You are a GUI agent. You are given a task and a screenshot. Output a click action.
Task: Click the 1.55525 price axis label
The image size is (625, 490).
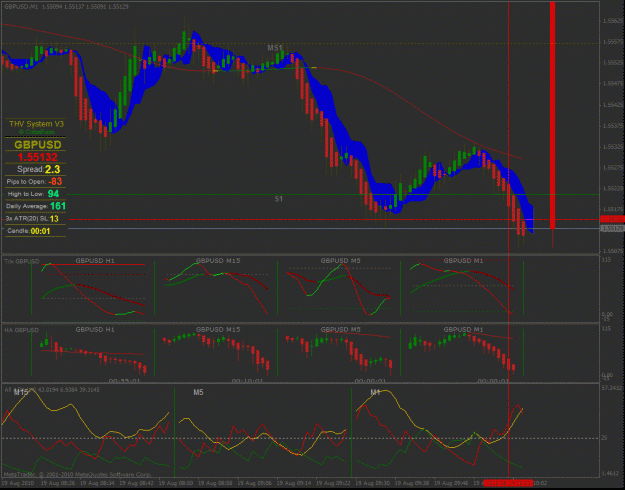(x=613, y=63)
